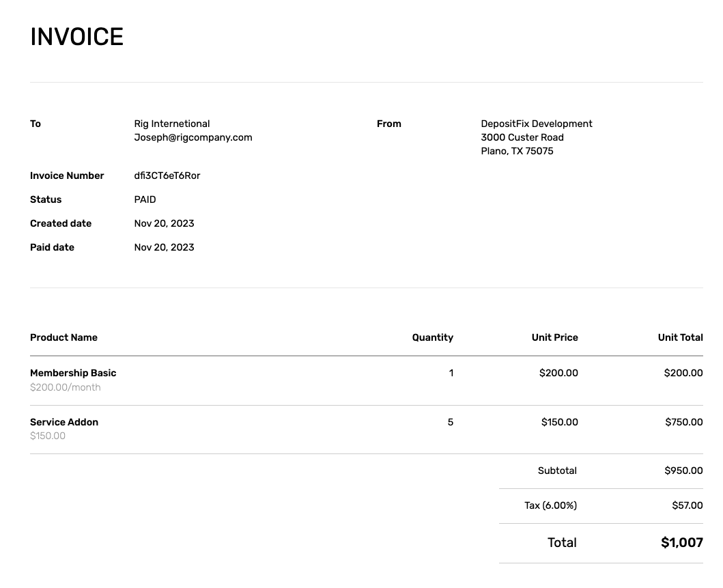The width and height of the screenshot is (723, 588).
Task: Click the Product Name column header
Action: click(x=63, y=337)
